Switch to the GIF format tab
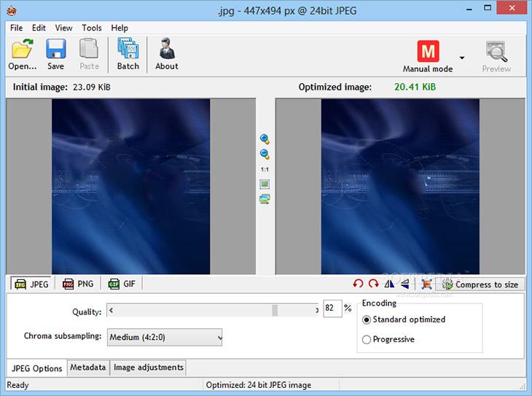The image size is (532, 396). click(x=122, y=284)
